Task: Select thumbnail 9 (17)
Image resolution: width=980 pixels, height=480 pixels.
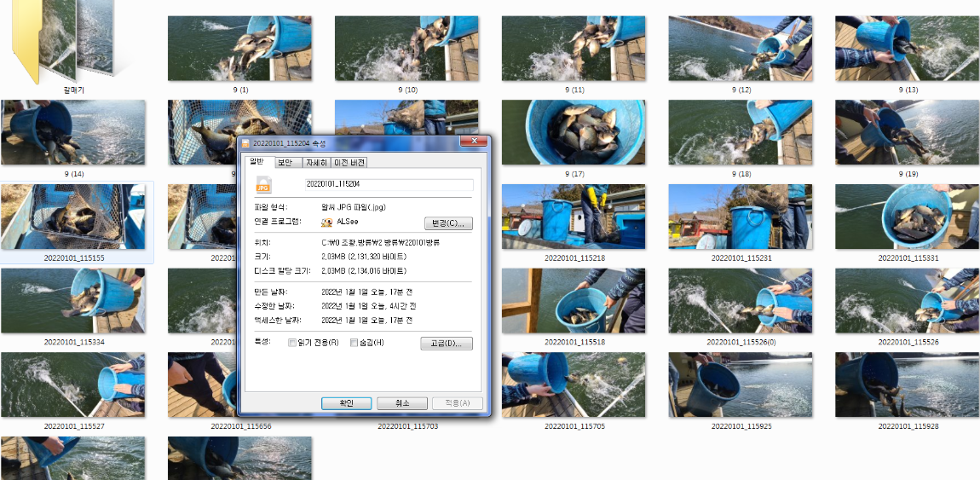Action: click(x=574, y=132)
